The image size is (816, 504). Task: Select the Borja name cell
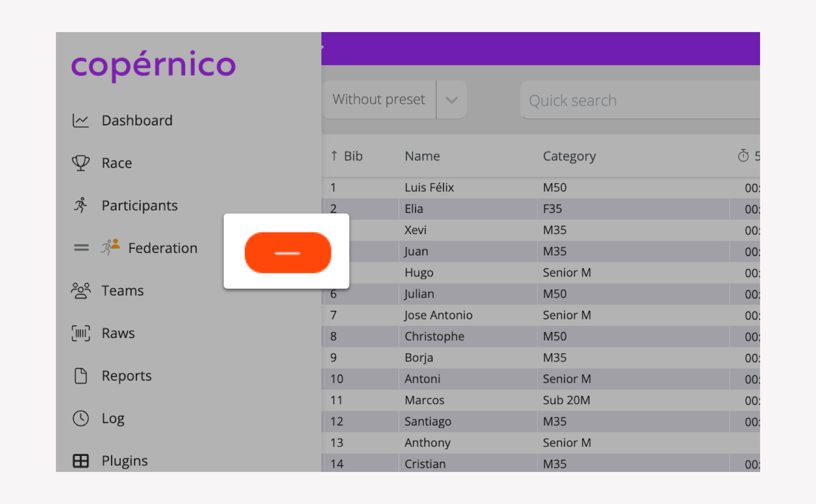(468, 358)
